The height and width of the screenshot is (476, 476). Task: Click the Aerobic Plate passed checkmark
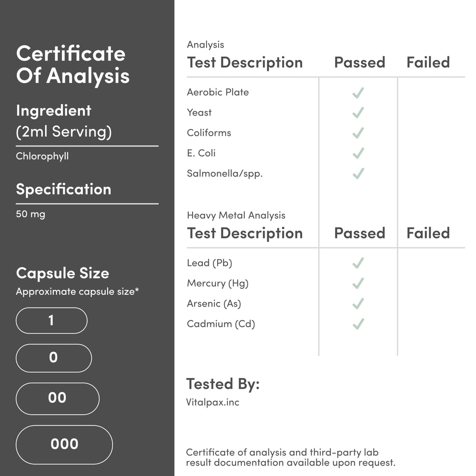click(x=358, y=92)
